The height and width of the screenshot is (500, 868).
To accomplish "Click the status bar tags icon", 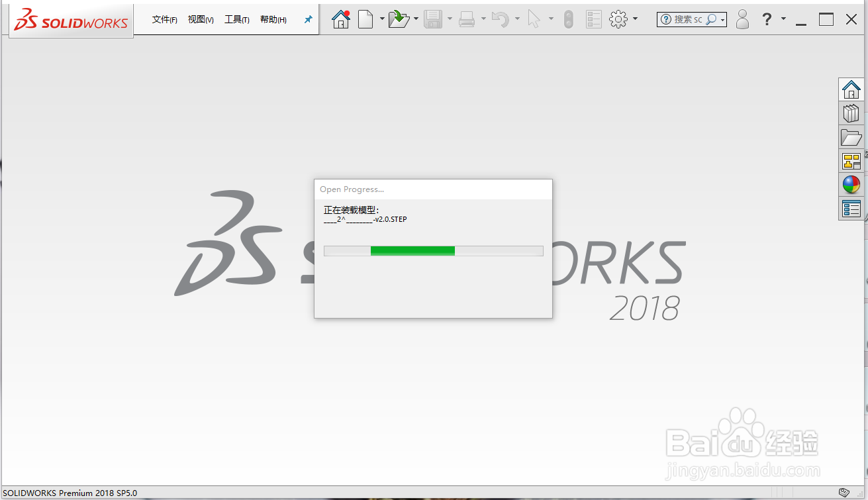I will coord(844,493).
